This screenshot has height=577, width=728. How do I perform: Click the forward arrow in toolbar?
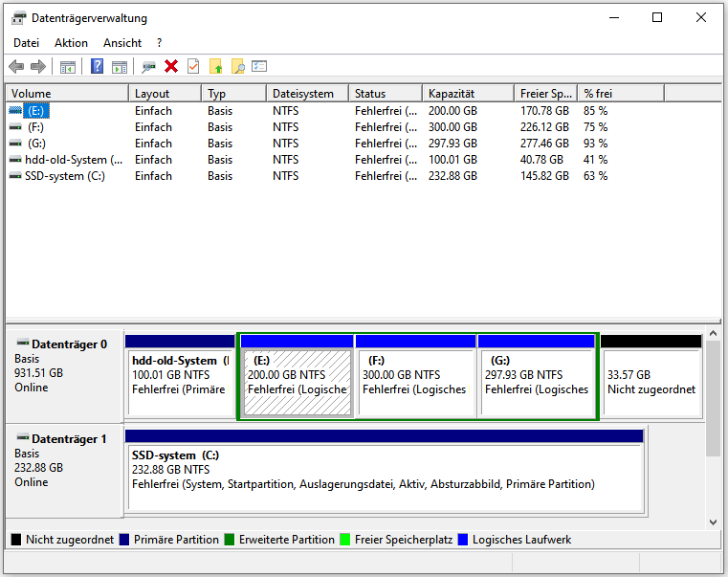[38, 66]
